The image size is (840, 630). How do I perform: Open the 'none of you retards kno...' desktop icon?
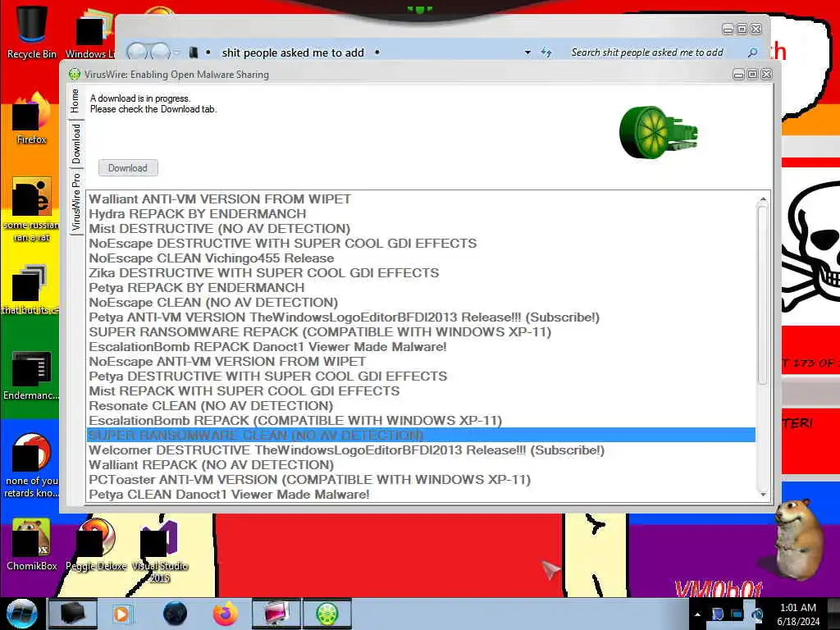tap(31, 465)
